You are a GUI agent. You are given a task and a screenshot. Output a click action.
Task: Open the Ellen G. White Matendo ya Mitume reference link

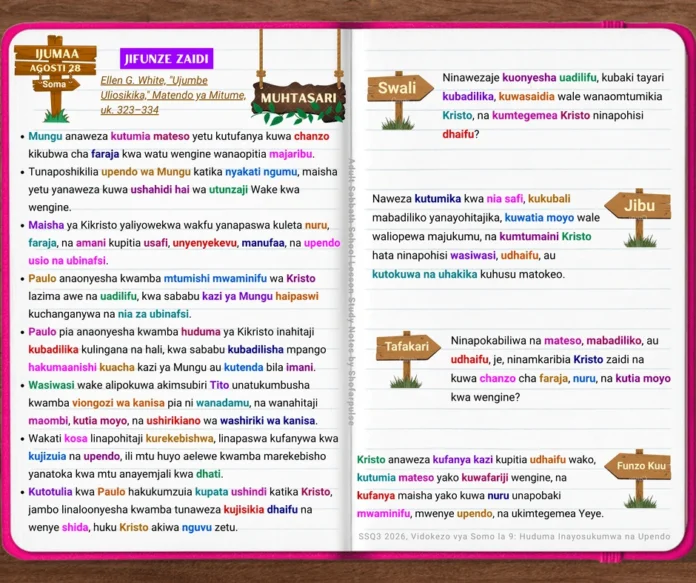(x=173, y=95)
